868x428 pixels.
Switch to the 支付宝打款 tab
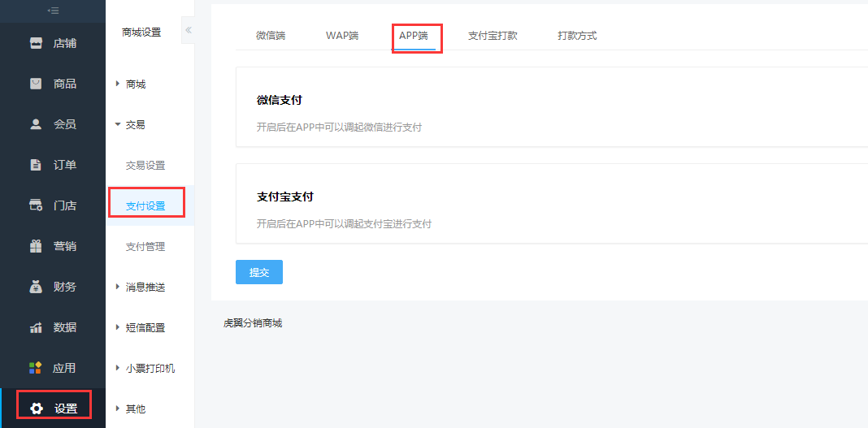493,36
